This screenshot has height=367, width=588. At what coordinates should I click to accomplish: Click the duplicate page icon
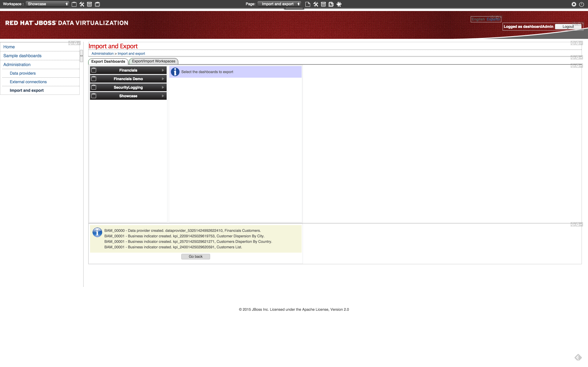(x=331, y=4)
